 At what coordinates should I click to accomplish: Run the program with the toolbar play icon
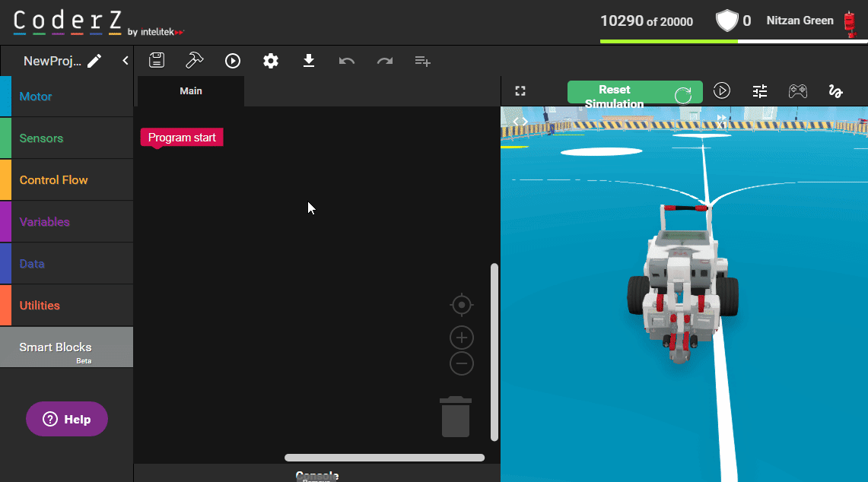(233, 61)
